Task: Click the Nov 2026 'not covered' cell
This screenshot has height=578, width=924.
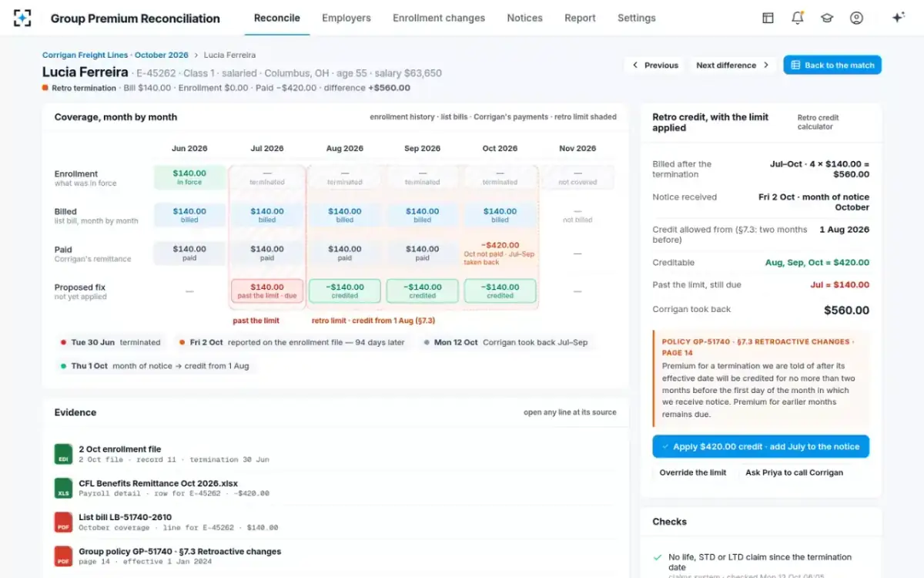Action: point(577,177)
